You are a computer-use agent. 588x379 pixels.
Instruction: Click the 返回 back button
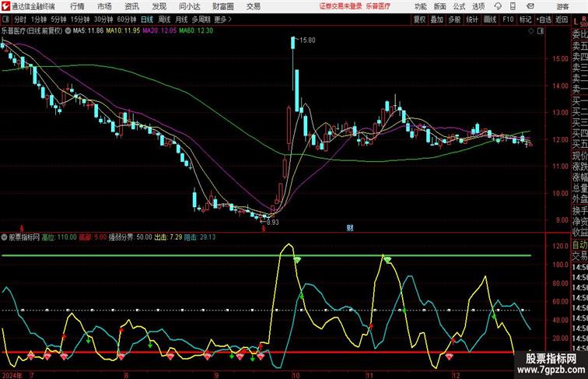pos(562,19)
